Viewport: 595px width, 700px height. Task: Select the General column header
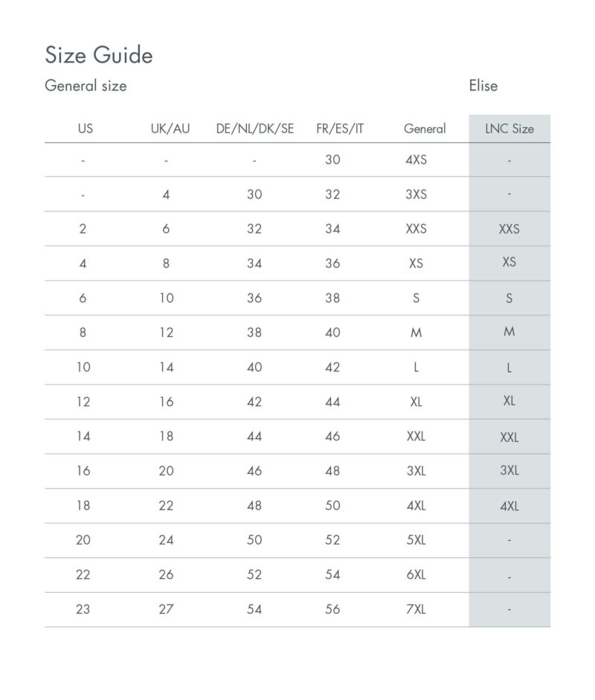[x=425, y=129]
